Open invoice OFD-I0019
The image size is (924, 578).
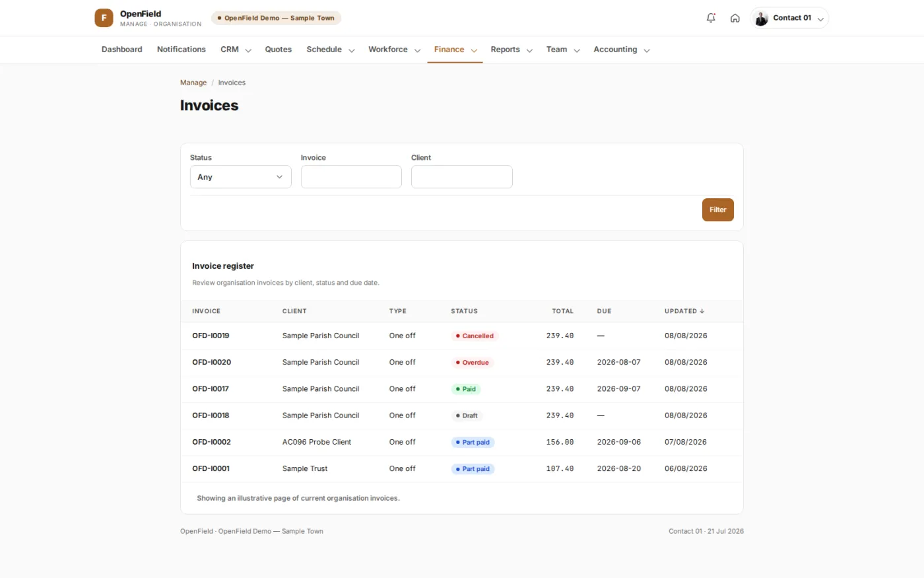(x=211, y=336)
